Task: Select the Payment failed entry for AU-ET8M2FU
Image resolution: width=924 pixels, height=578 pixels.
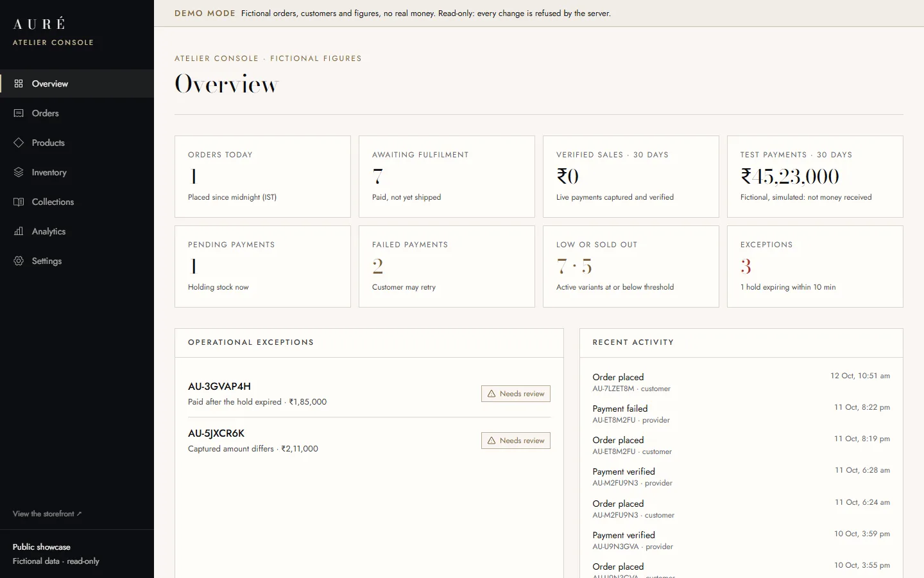Action: tap(741, 414)
